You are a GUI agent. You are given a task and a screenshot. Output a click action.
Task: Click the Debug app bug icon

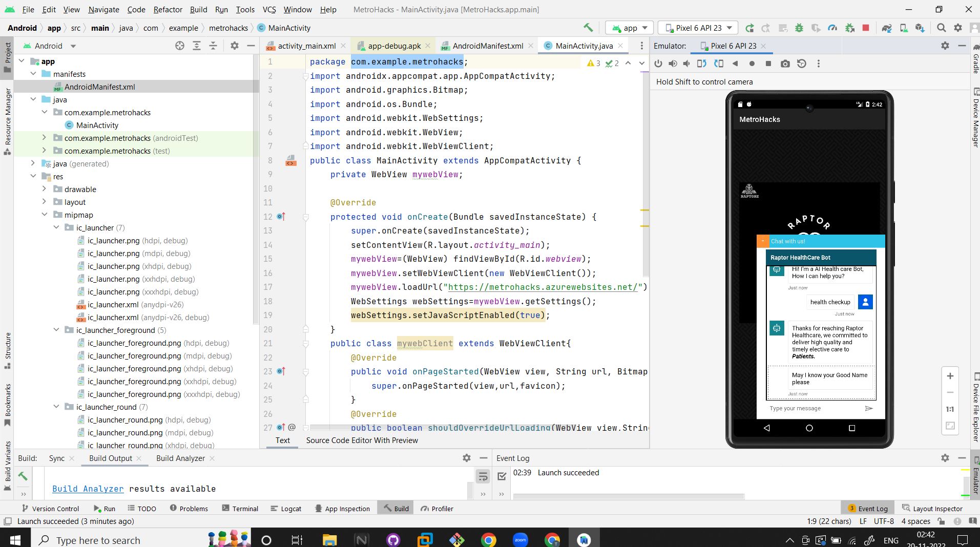click(799, 28)
